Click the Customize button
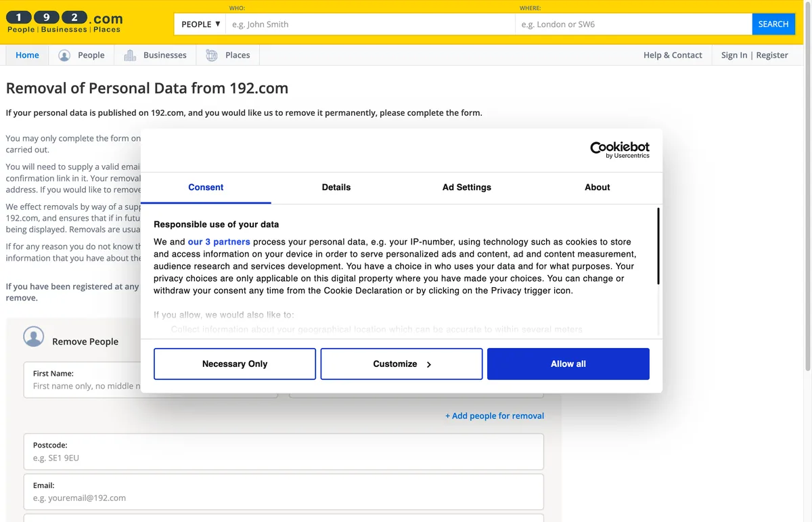The image size is (812, 522). pyautogui.click(x=401, y=364)
